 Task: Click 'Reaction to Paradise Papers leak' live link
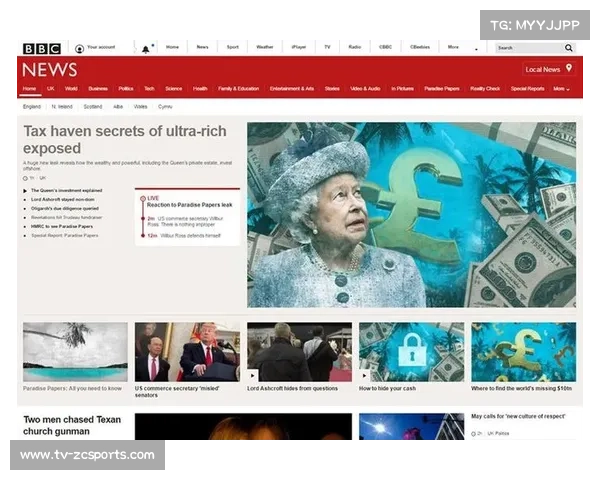190,204
